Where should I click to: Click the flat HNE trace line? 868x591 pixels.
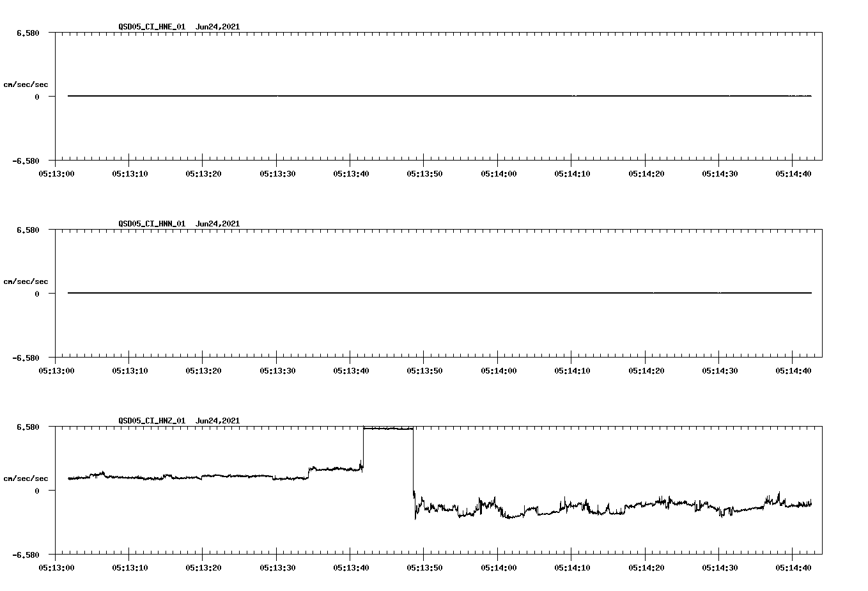pos(440,96)
